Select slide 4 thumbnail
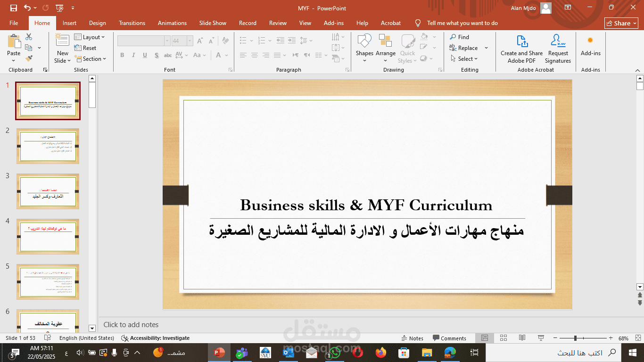The width and height of the screenshot is (644, 362). click(x=48, y=236)
